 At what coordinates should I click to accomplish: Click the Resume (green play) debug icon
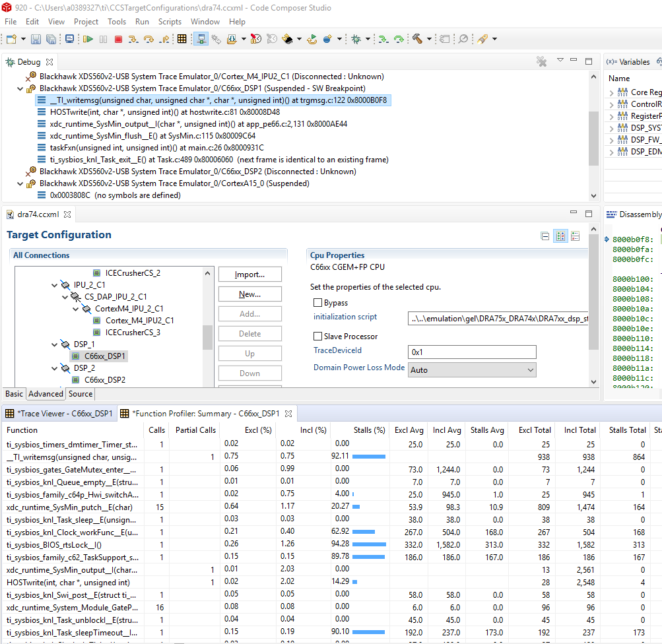point(88,40)
